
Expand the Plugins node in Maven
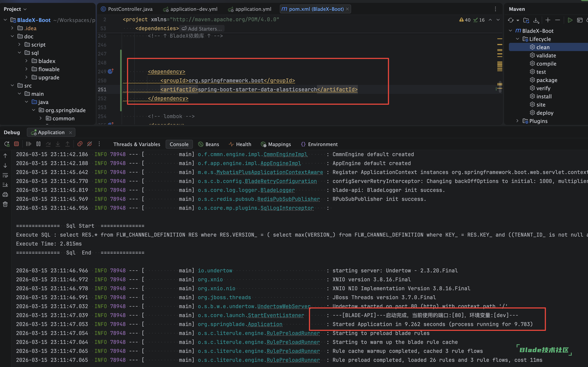click(x=517, y=121)
